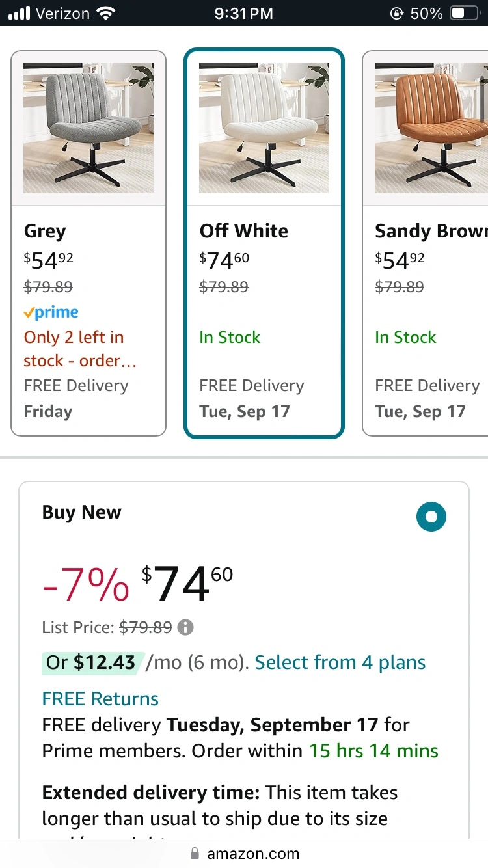Tap the List Price info icon
This screenshot has width=488, height=868.
pyautogui.click(x=185, y=628)
